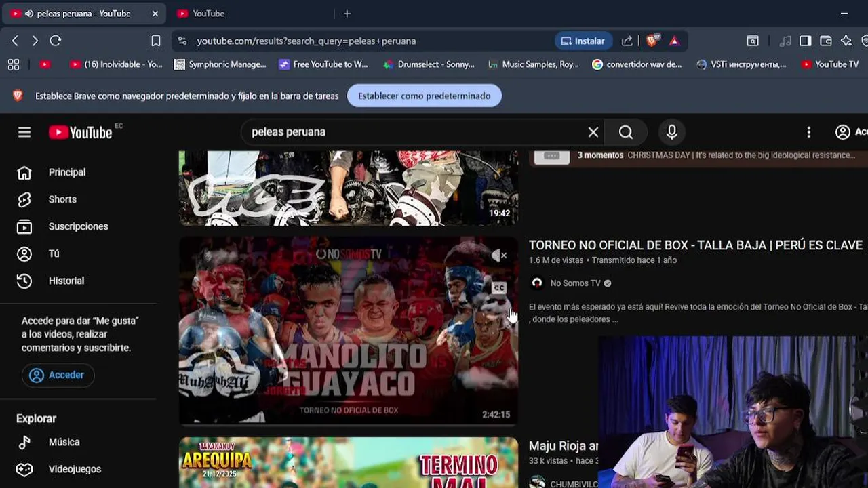Open the Maju Rioja video title
The width and height of the screenshot is (868, 488).
(x=564, y=446)
